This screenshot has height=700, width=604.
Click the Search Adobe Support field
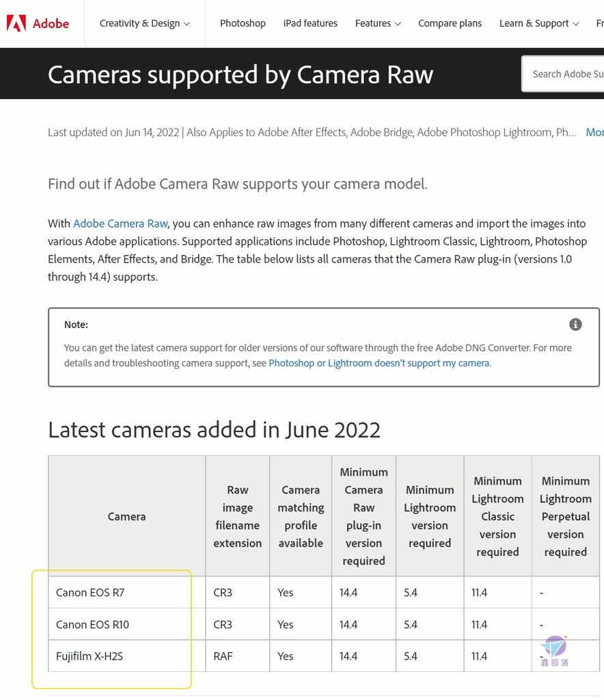563,74
